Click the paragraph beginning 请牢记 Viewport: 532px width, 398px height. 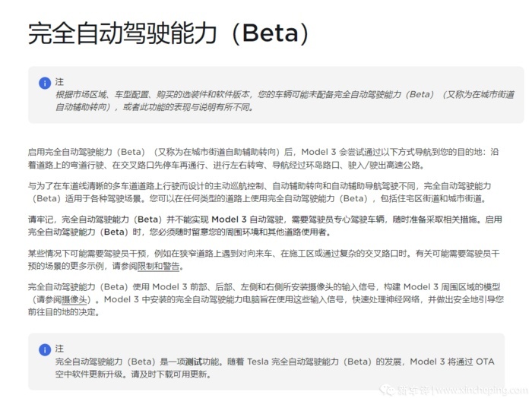264,226
